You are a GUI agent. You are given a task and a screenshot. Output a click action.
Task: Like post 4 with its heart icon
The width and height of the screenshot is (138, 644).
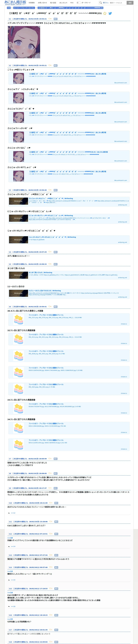(49, 252)
